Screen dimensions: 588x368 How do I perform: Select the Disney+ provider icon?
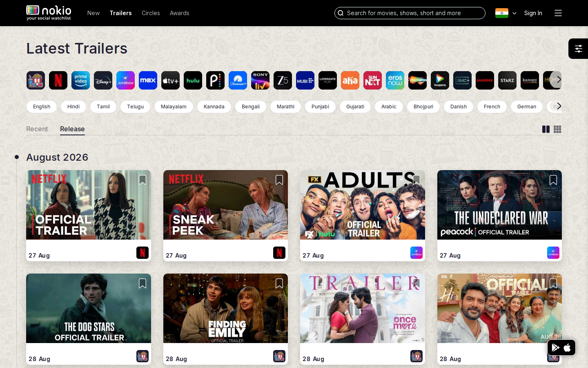click(x=103, y=81)
